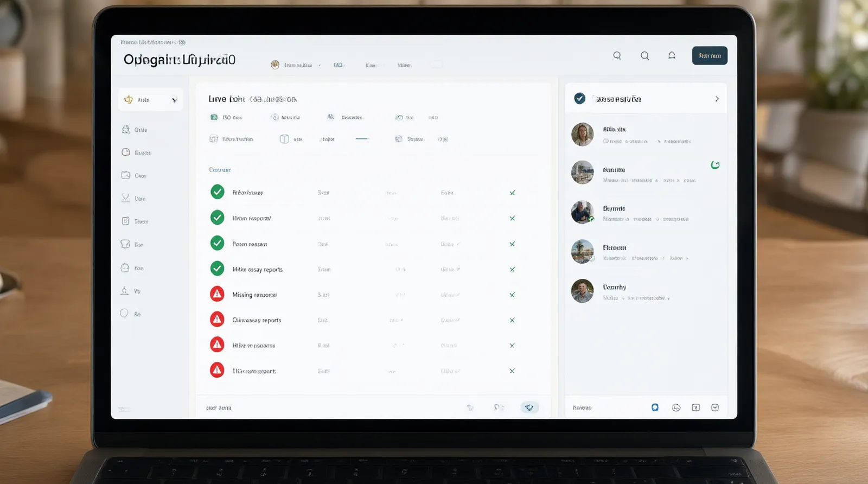
Task: Remove the Mitke assay reports row with X
Action: pyautogui.click(x=512, y=269)
